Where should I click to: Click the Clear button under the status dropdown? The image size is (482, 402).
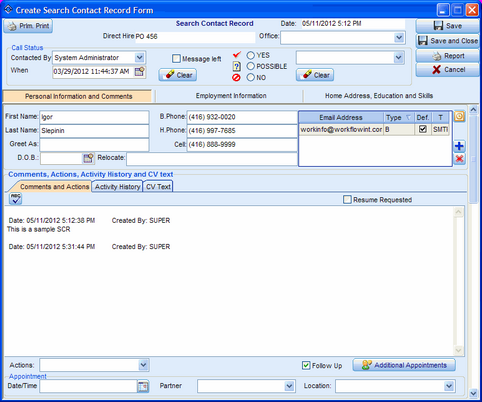pyautogui.click(x=315, y=75)
